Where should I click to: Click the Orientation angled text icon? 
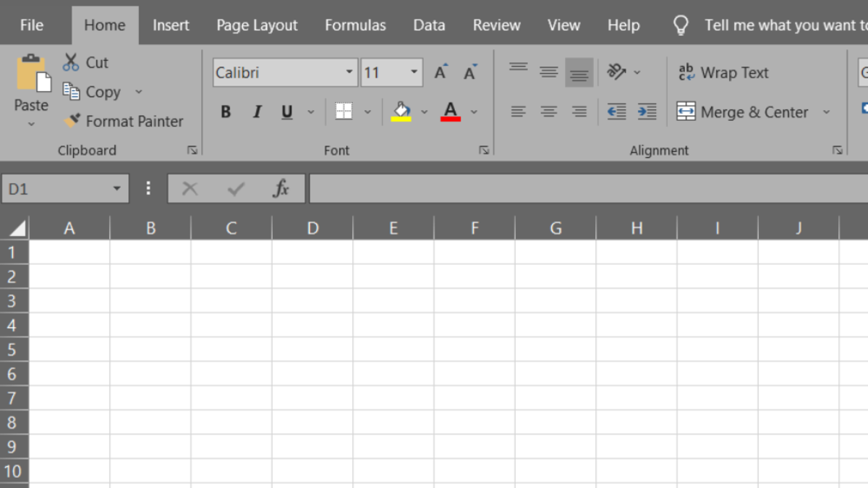pyautogui.click(x=616, y=72)
